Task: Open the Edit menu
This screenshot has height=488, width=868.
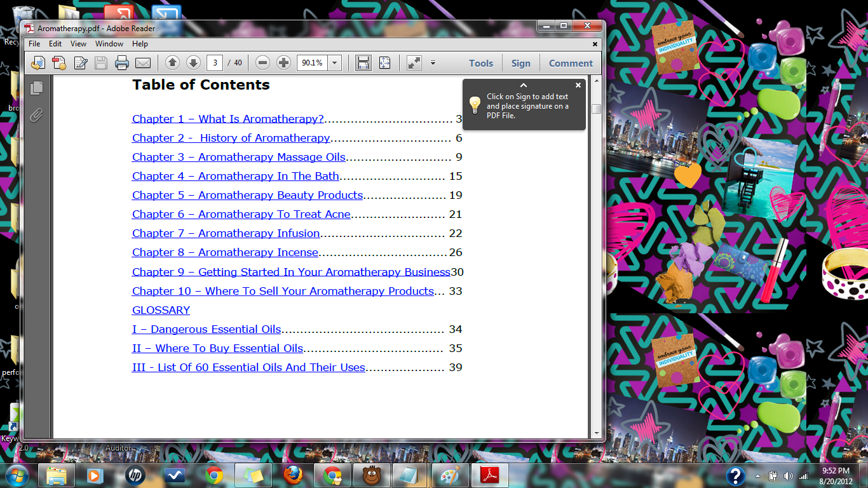Action: (55, 44)
